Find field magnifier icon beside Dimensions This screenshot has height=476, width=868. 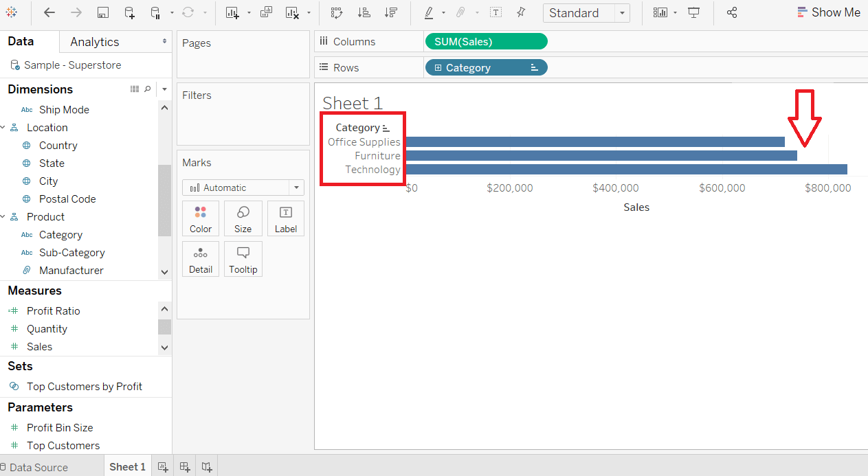click(x=148, y=89)
